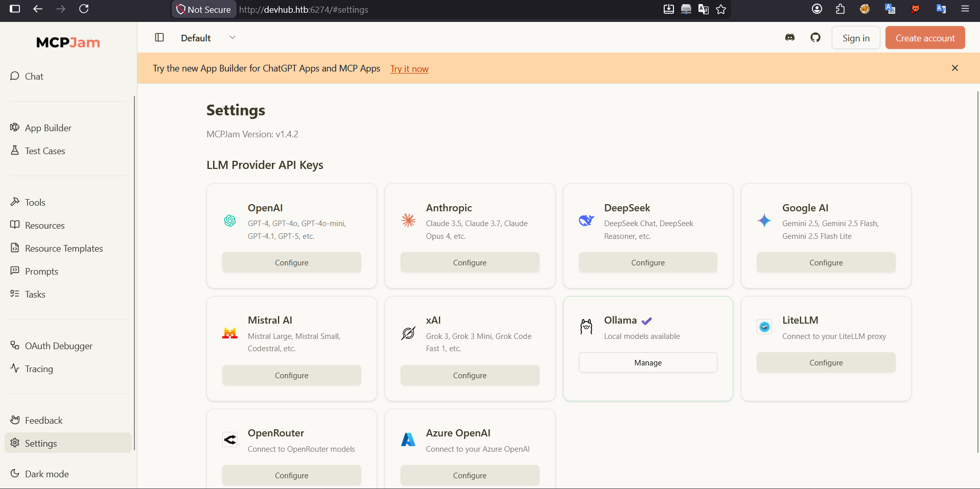Image resolution: width=980 pixels, height=489 pixels.
Task: Expand the Default workspace dropdown
Action: (208, 38)
